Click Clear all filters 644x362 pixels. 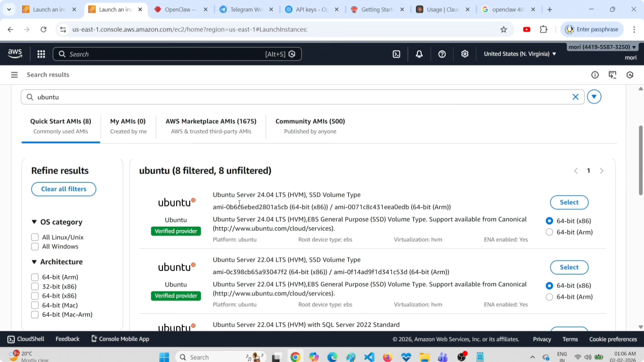pyautogui.click(x=64, y=189)
